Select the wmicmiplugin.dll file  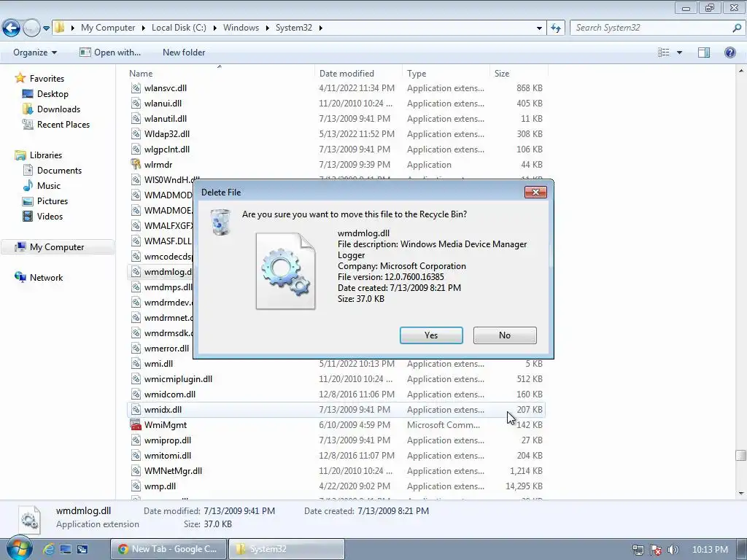[178, 379]
